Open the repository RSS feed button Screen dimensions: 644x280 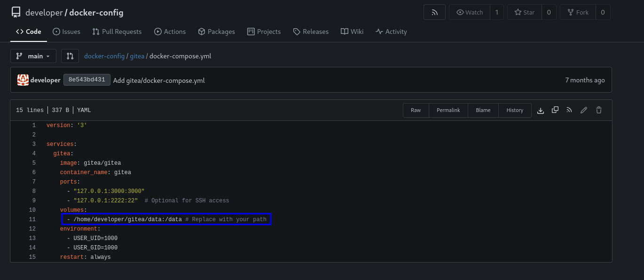click(434, 12)
